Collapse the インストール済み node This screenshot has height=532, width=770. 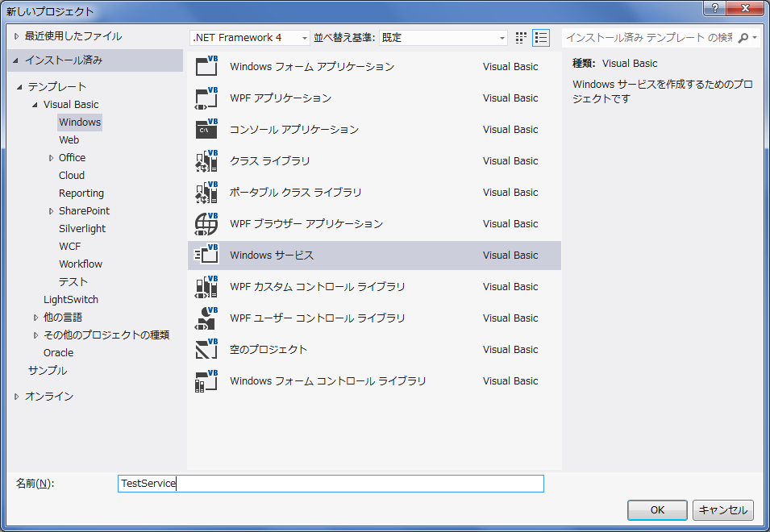15,60
